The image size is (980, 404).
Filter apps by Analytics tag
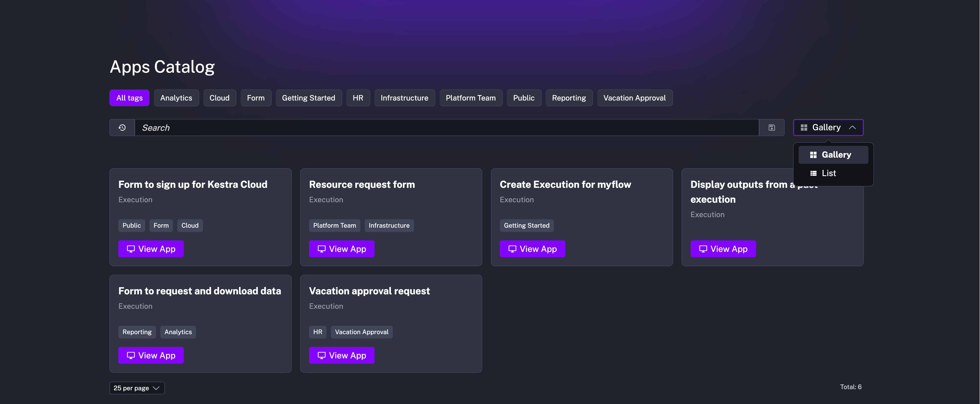176,98
